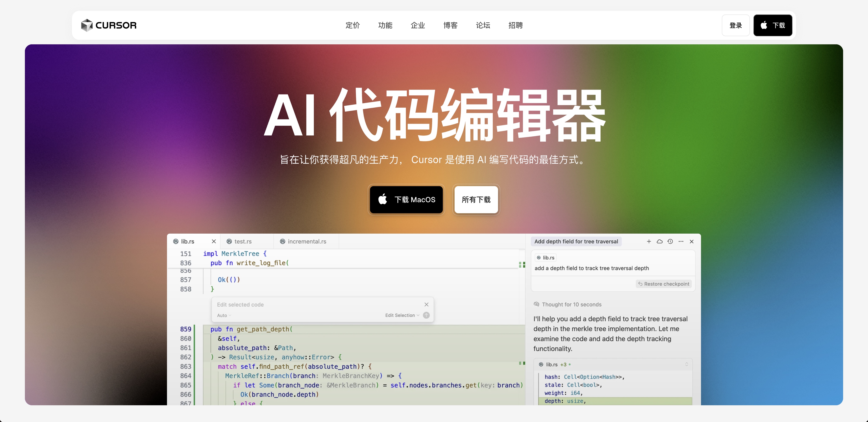Open the 博客 blog link
Screen dimensions: 868x422
pyautogui.click(x=451, y=25)
